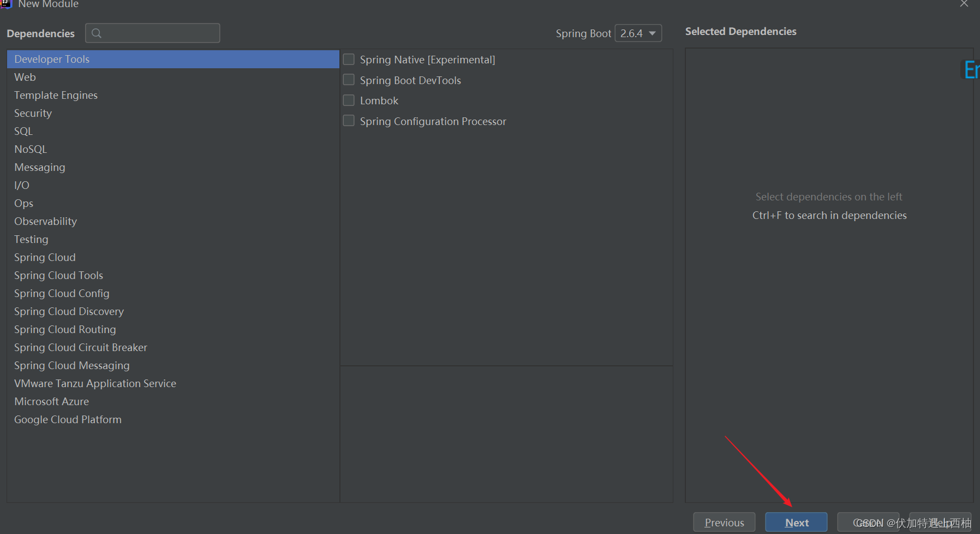Open the Spring Boot version dropdown
The height and width of the screenshot is (534, 980).
pyautogui.click(x=638, y=33)
